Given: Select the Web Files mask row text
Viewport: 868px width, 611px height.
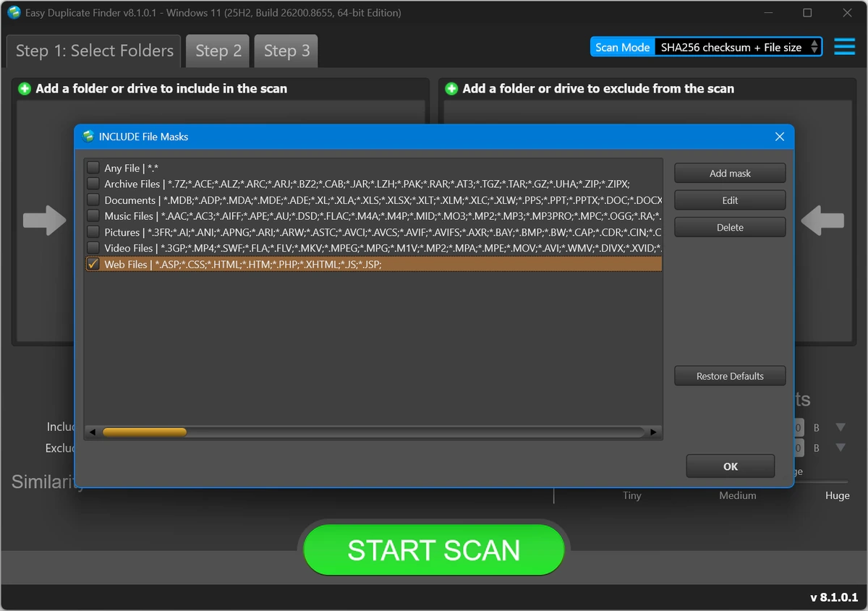Looking at the screenshot, I should [243, 264].
